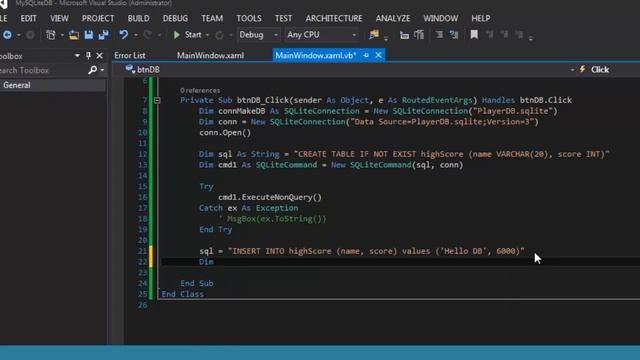The width and height of the screenshot is (640, 360).
Task: Click the CREATE TABLE SQL string on line 12
Action: (x=451, y=154)
